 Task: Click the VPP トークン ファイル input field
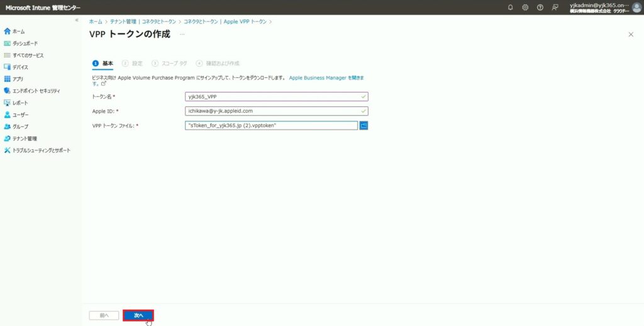click(x=272, y=125)
